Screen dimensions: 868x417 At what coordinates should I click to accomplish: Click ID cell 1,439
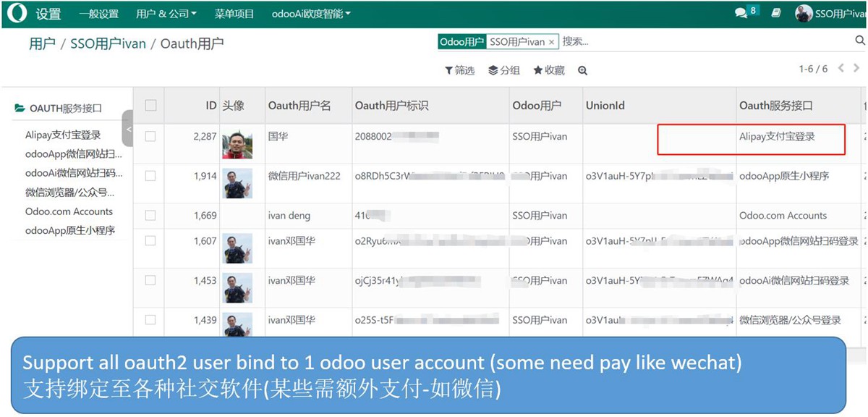click(x=205, y=319)
